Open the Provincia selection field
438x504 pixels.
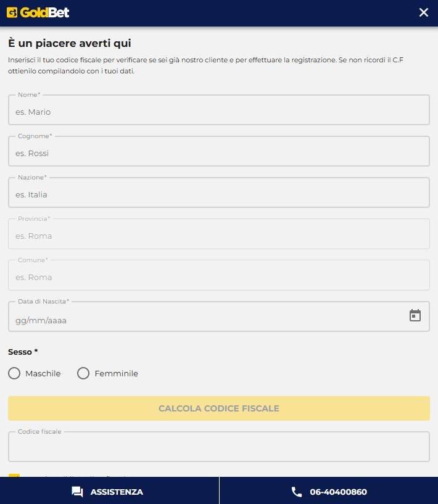point(219,233)
